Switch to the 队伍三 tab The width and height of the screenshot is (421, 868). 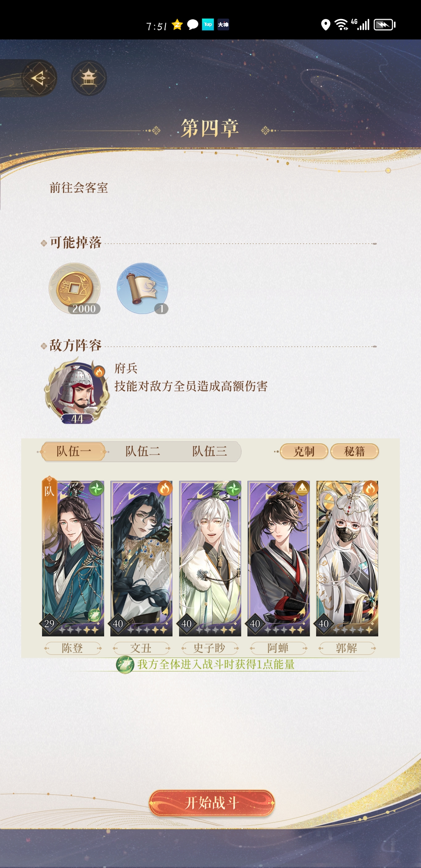click(210, 451)
